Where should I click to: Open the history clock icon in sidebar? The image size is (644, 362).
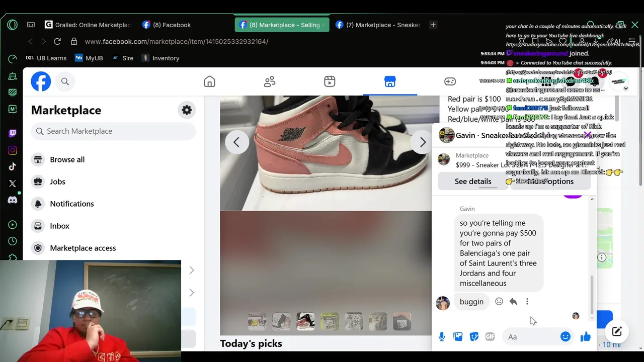13,241
